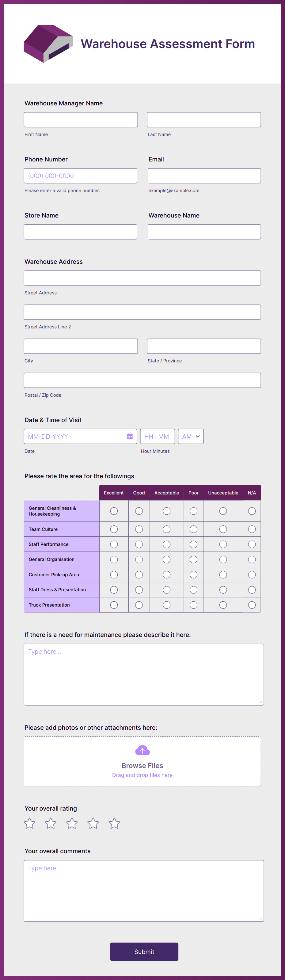Select Poor for Staff Performance

193,544
